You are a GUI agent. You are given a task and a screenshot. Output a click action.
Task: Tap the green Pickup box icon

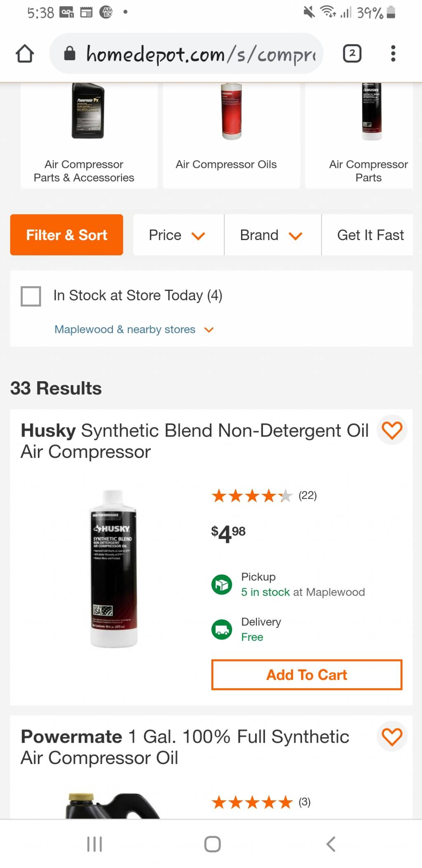[222, 585]
